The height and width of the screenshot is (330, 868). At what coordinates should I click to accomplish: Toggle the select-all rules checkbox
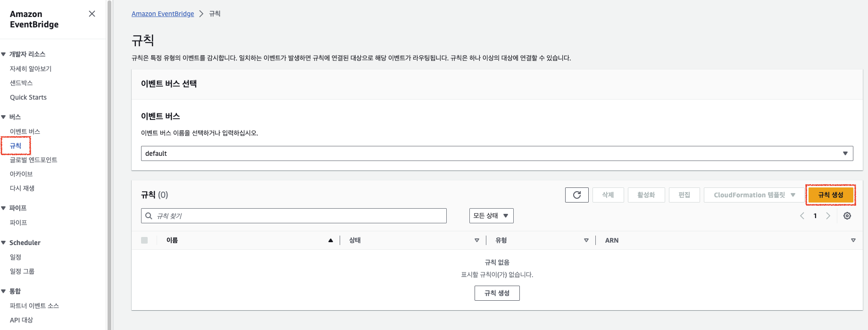pos(144,240)
